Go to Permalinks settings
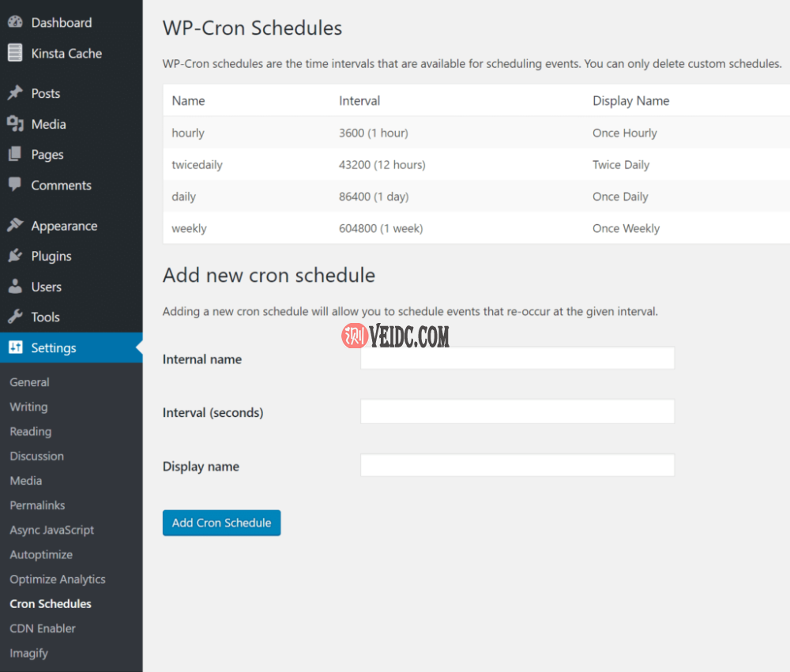 tap(37, 505)
